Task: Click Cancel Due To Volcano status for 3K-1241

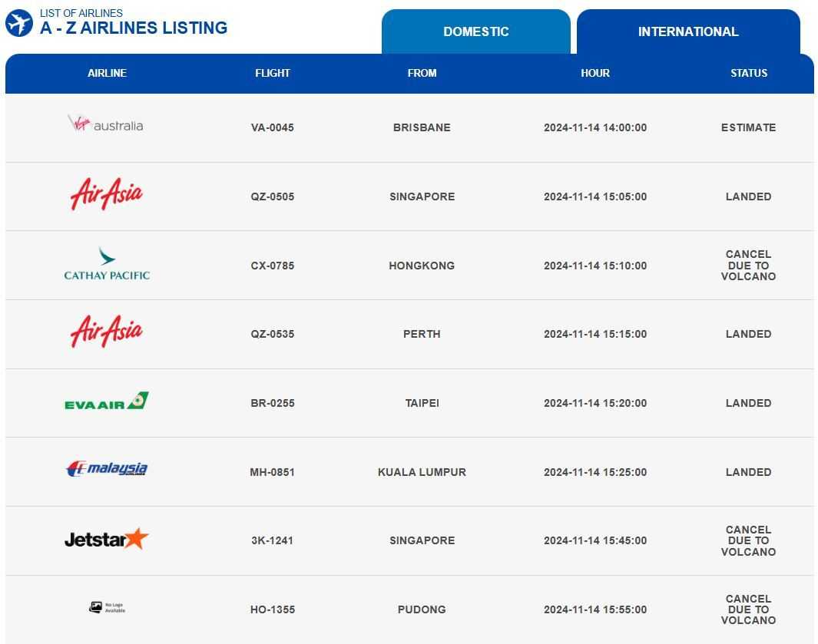Action: click(749, 540)
